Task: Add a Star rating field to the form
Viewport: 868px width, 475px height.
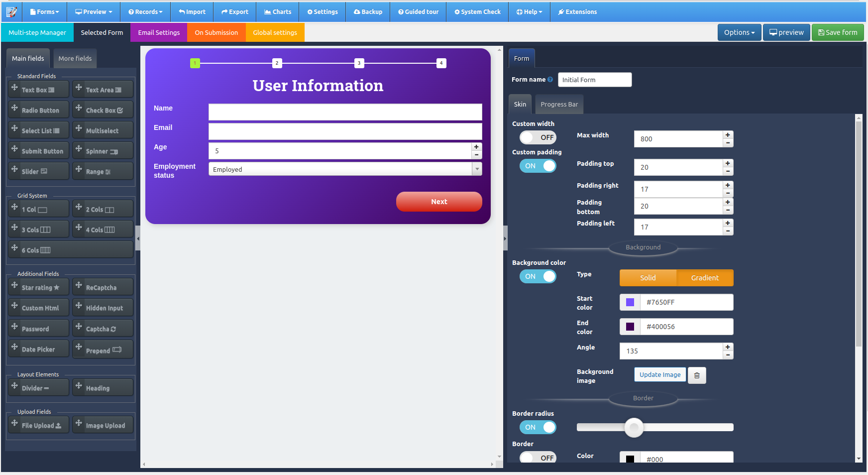Action: pos(38,287)
